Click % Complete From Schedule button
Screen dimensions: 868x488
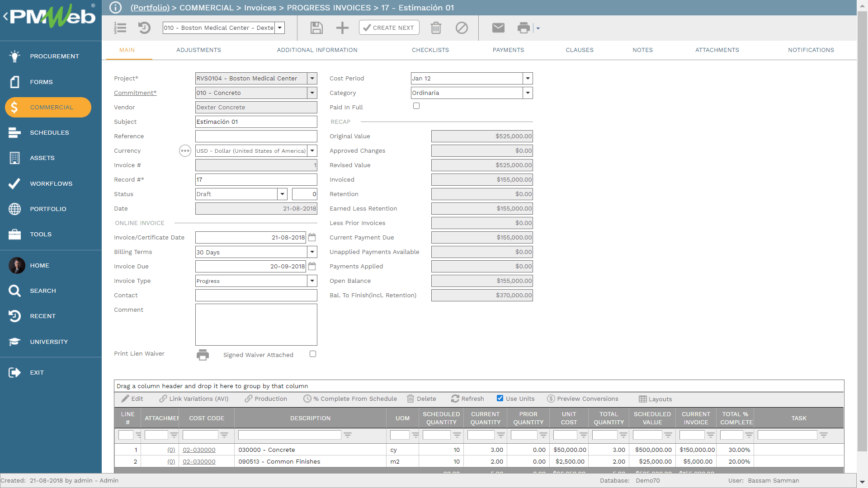coord(350,399)
